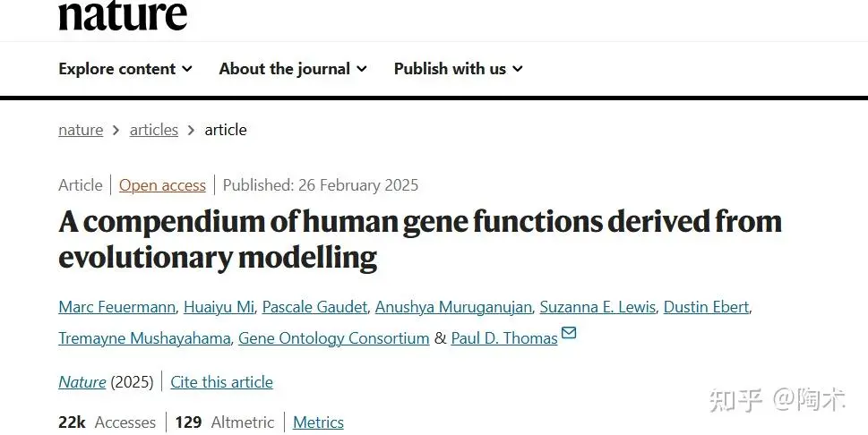Open author Huaiyu Mi
The image size is (868, 435).
tap(219, 307)
